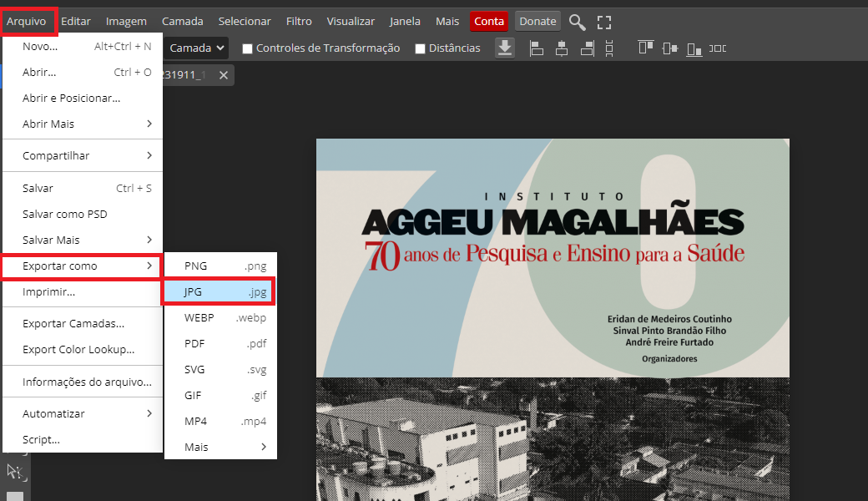The width and height of the screenshot is (868, 501).
Task: Choose Imprimir... menu entry
Action: coord(83,291)
